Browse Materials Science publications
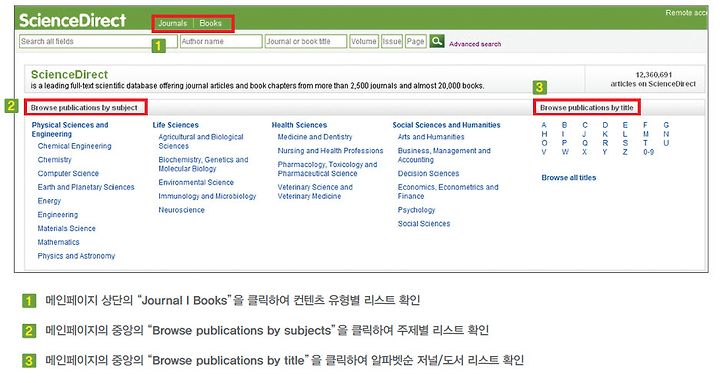Viewport: 720px width, 383px height. click(67, 228)
